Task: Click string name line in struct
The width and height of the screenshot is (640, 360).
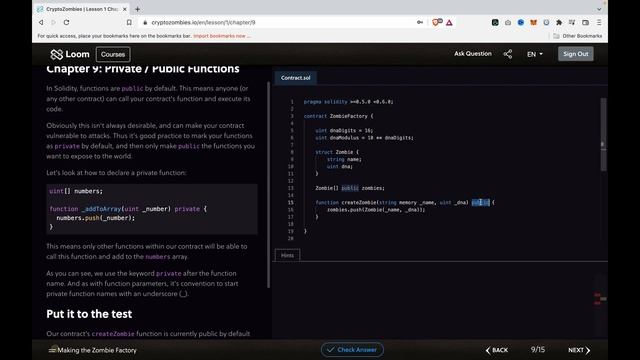Action: tap(344, 159)
